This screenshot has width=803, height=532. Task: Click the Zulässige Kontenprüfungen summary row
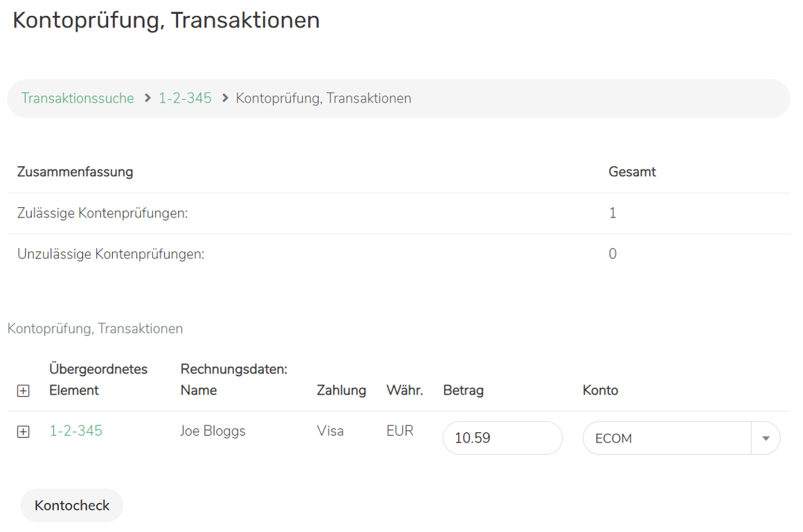(103, 213)
